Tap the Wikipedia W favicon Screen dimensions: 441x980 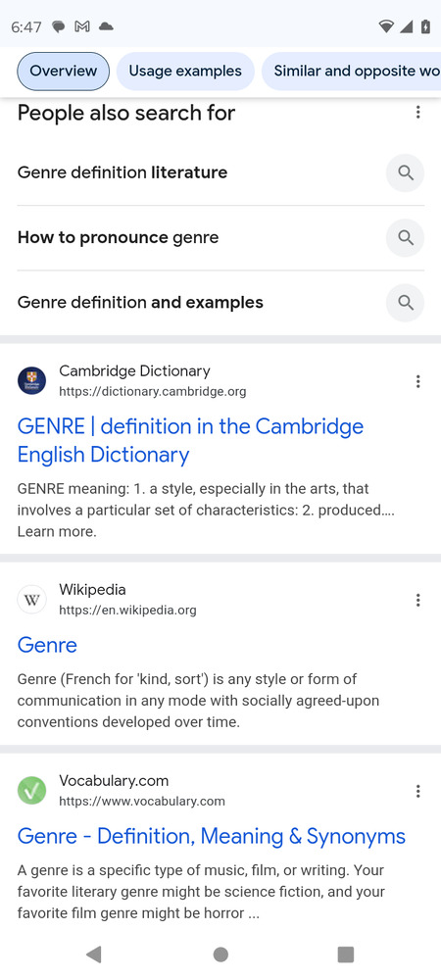[x=32, y=600]
